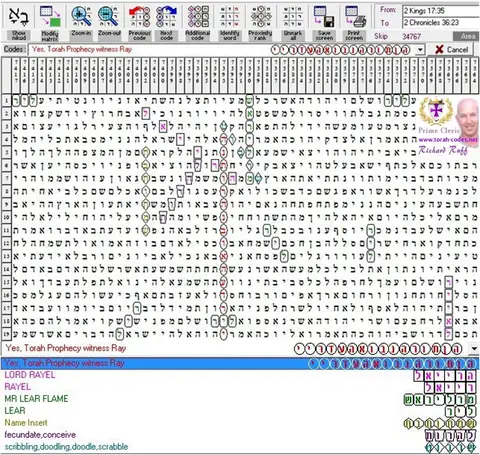Go to Previous code icon
Screen dimensions: 480x455
click(x=139, y=17)
